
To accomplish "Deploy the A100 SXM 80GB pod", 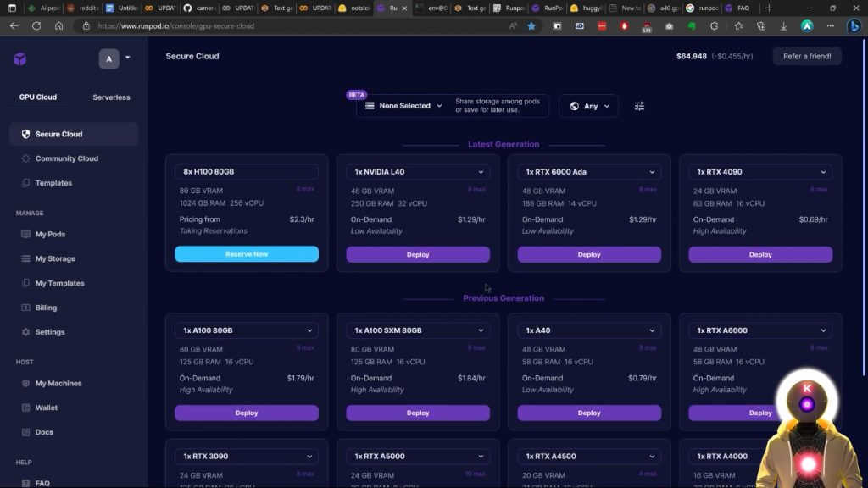I will [x=418, y=413].
